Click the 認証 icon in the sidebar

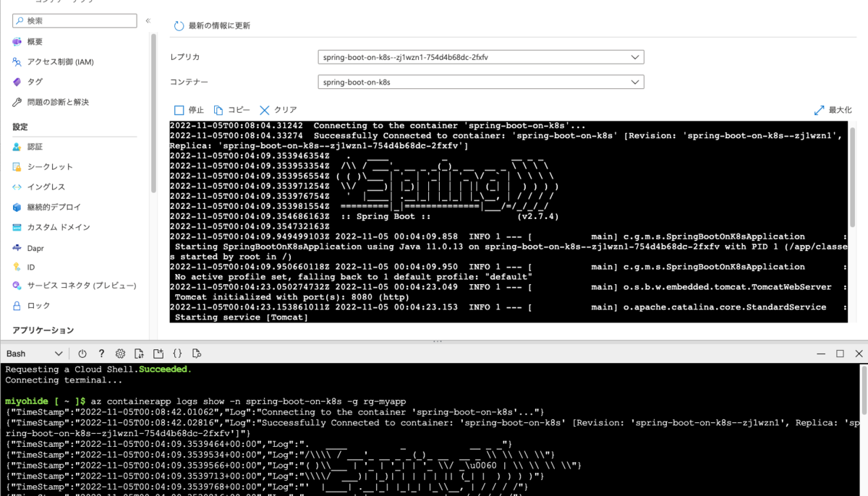[17, 147]
